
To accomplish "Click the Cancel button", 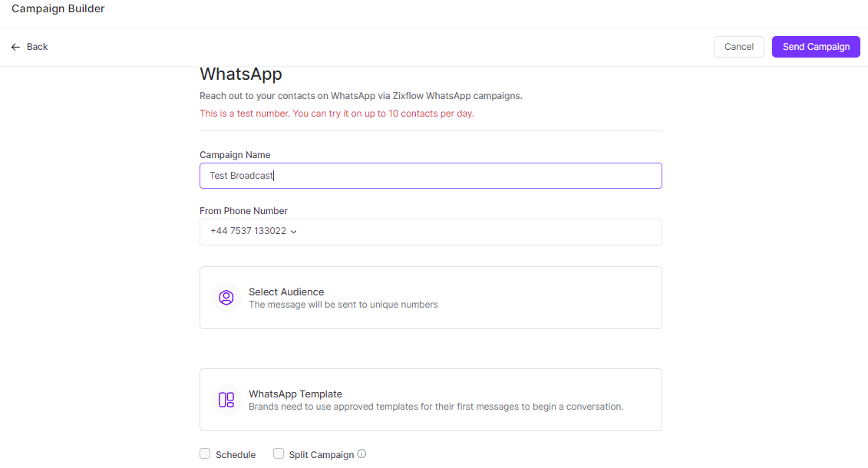I will coord(738,46).
